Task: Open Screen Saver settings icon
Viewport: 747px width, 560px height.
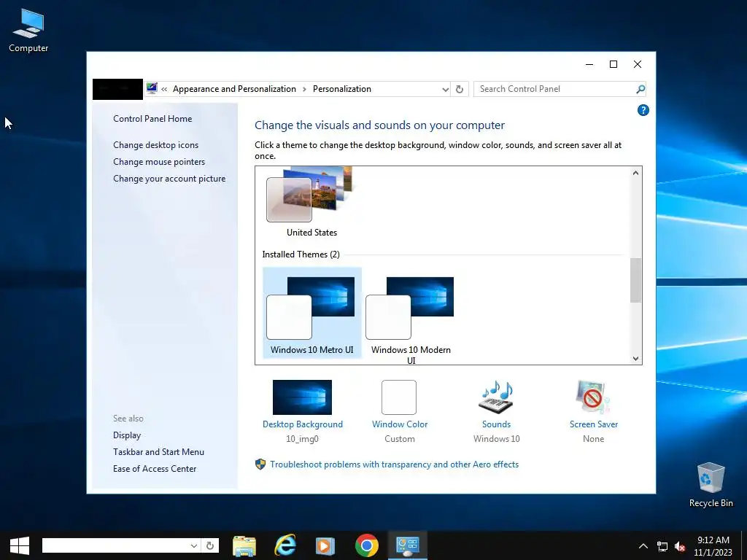Action: [x=593, y=397]
